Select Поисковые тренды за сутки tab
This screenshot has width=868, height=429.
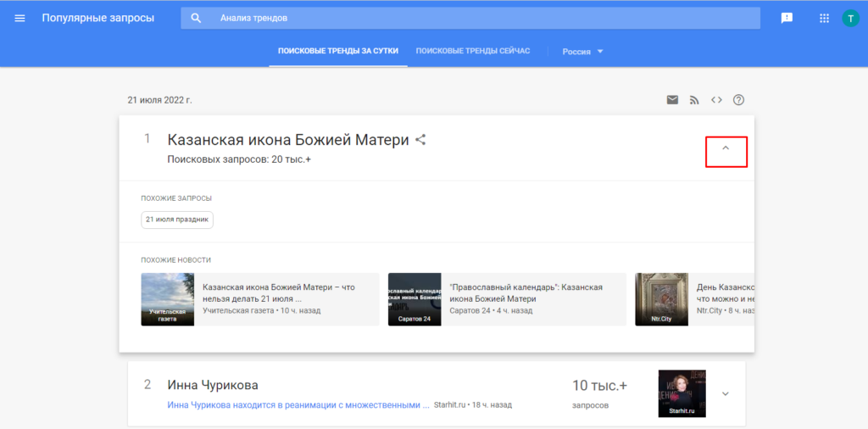(337, 52)
